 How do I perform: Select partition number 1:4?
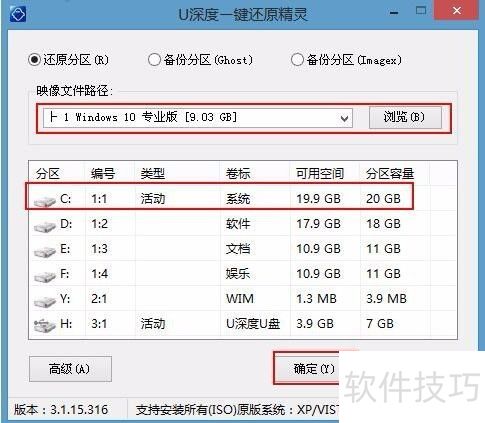tap(99, 274)
